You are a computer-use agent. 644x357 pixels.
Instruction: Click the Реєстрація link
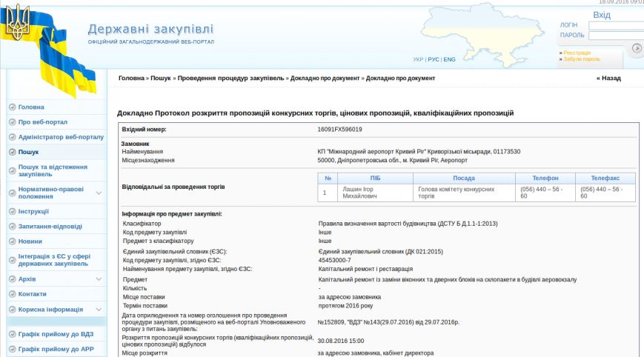(x=577, y=53)
